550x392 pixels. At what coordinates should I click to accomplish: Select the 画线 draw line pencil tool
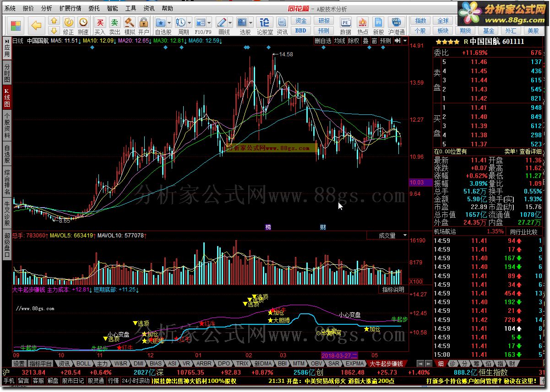click(222, 22)
